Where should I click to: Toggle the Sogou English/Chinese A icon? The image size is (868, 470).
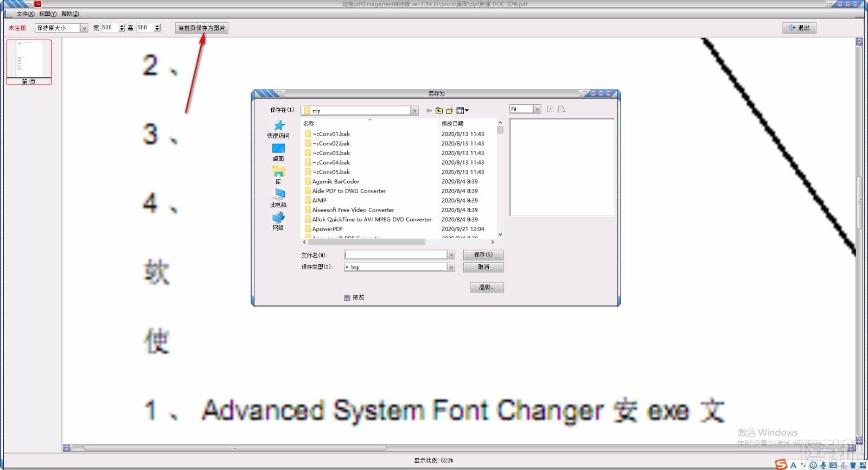coord(793,465)
